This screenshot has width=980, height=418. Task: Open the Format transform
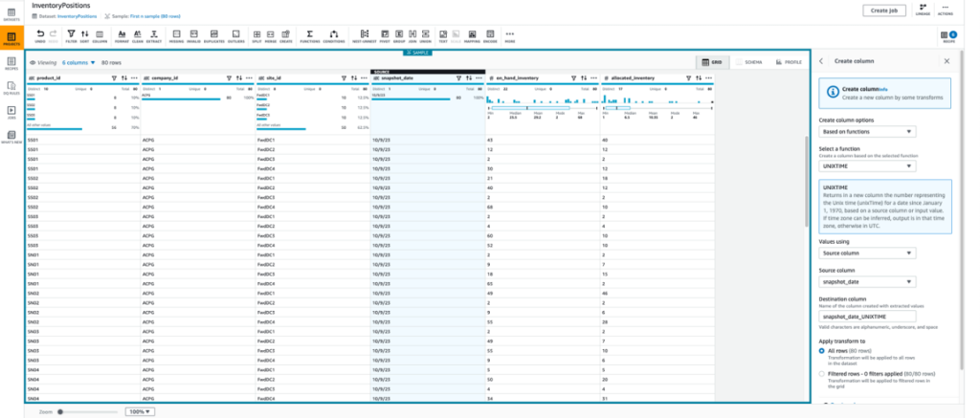(x=122, y=35)
